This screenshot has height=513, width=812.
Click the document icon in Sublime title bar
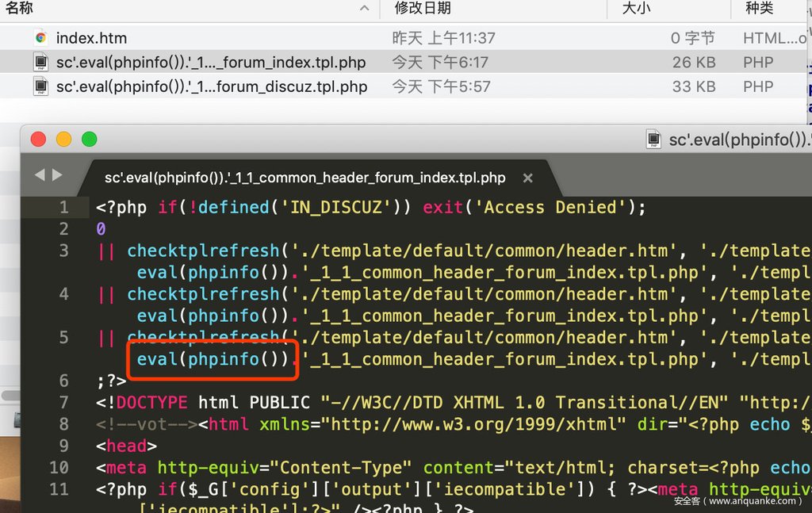(653, 140)
